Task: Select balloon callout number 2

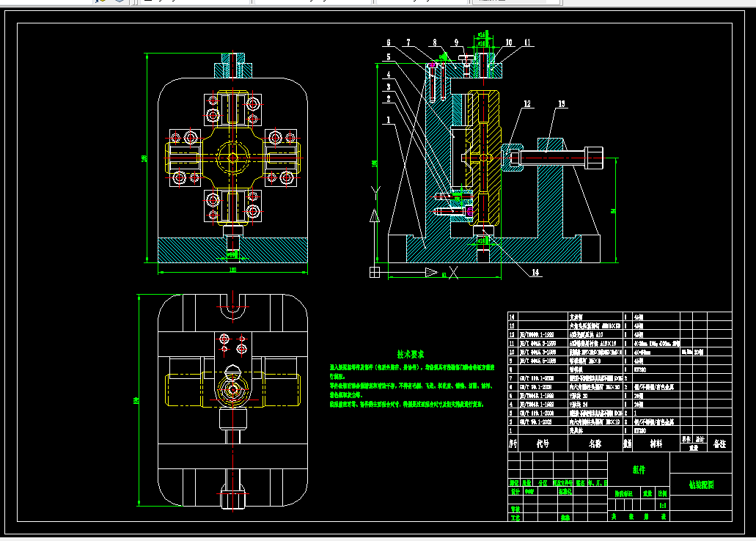Action: point(389,99)
